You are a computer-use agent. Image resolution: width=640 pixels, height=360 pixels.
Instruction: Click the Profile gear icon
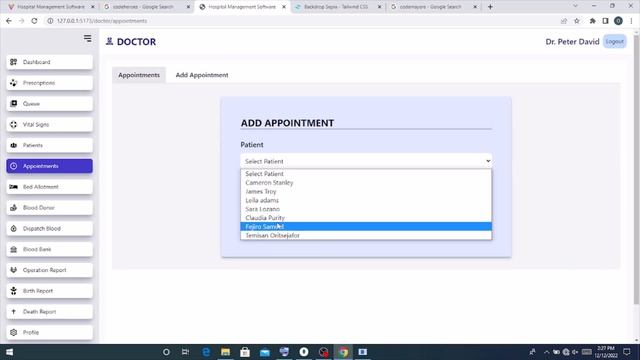pos(13,333)
